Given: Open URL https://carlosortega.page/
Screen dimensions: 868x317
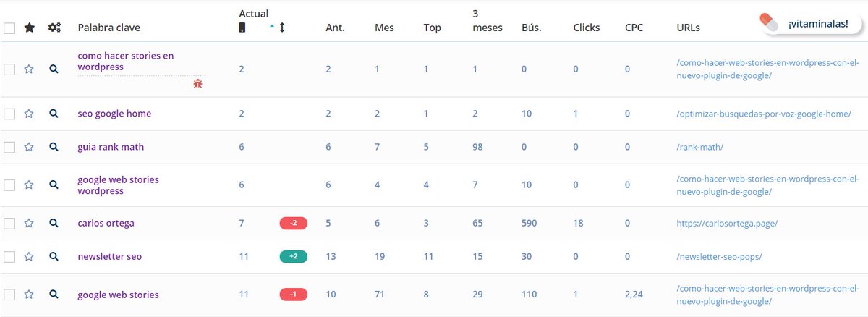Looking at the screenshot, I should 727,224.
